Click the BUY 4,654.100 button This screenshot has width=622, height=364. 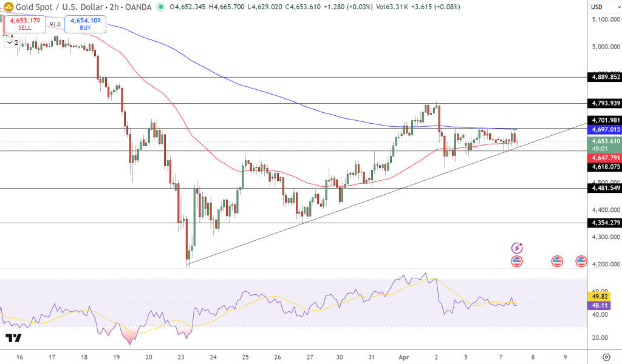pyautogui.click(x=85, y=24)
